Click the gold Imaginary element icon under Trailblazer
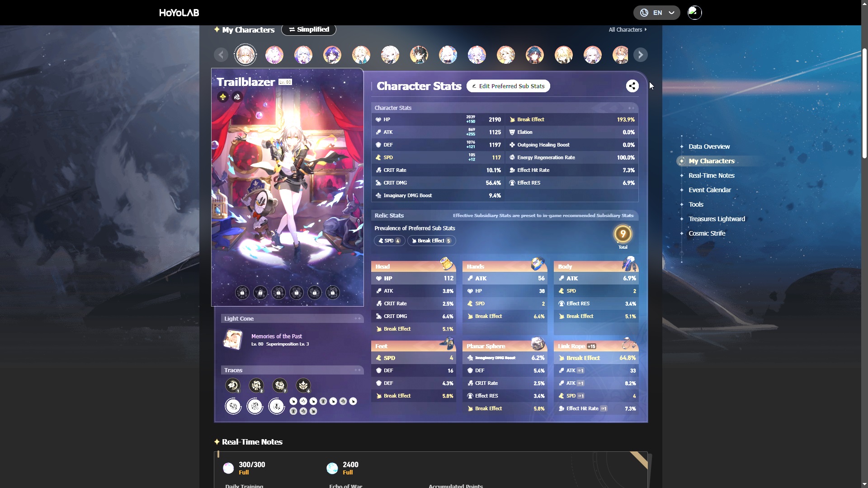Screen dimensions: 868x488 point(223,97)
